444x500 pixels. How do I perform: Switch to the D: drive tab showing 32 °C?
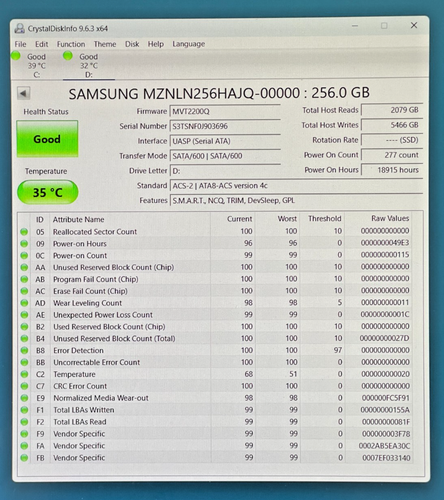tap(89, 65)
